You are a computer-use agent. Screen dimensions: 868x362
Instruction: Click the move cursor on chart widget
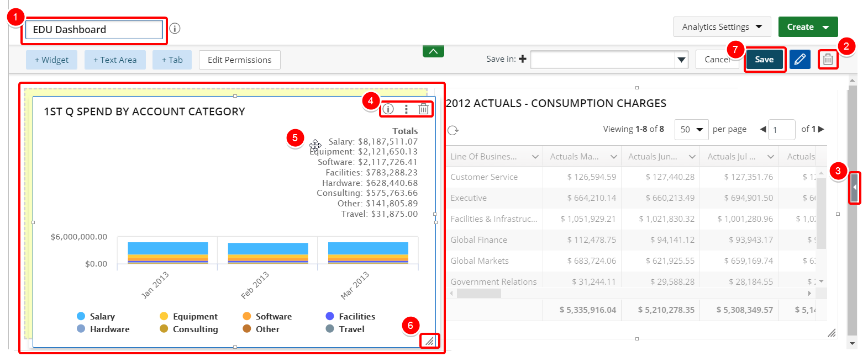pos(315,145)
